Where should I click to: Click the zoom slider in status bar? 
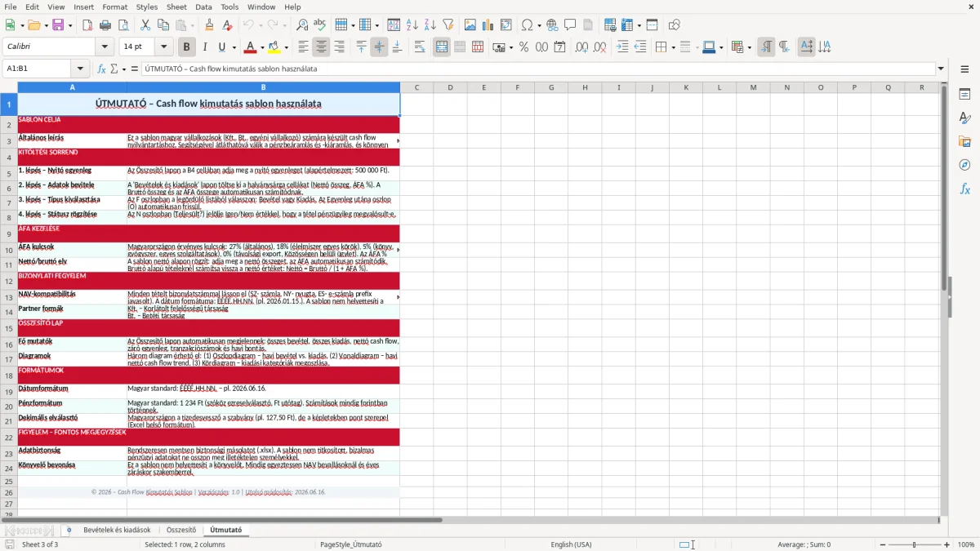tap(915, 544)
